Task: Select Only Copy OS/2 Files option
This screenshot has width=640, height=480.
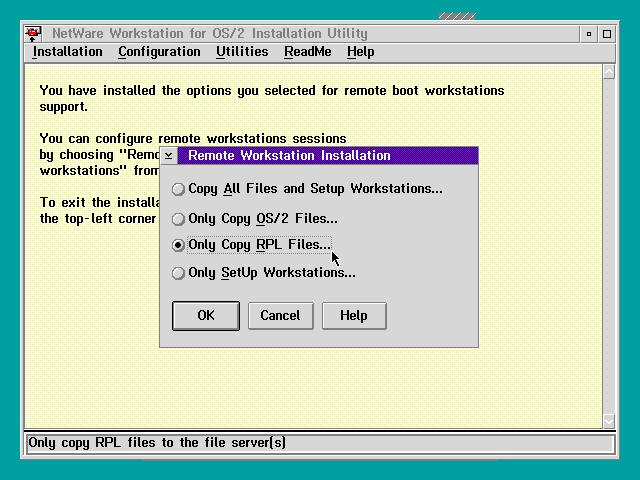Action: click(x=255, y=219)
